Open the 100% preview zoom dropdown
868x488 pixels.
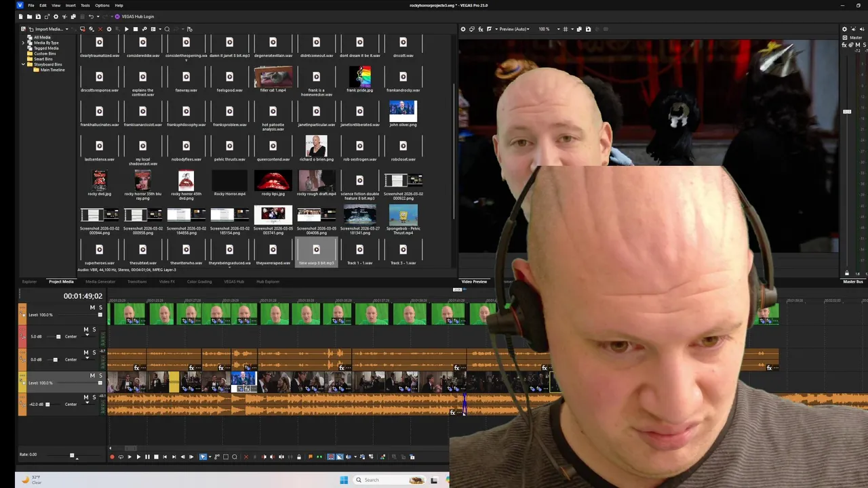[x=559, y=29]
